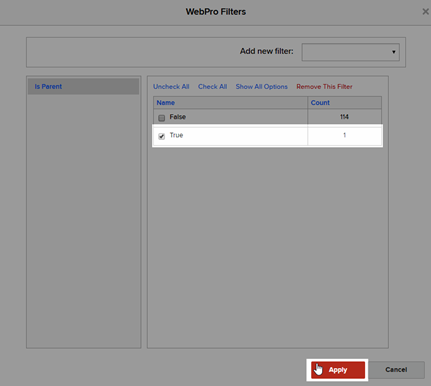This screenshot has width=431, height=386.
Task: Click the Check All link
Action: pos(212,87)
